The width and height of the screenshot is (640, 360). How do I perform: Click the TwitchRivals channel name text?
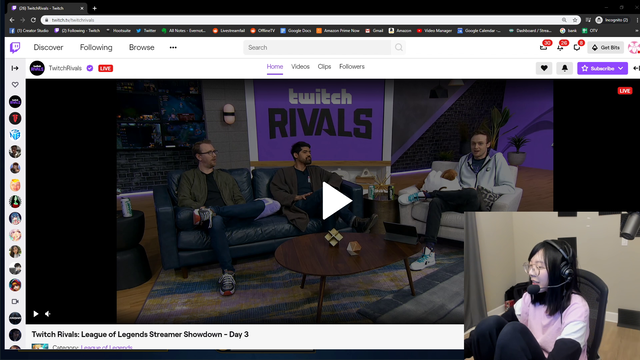tap(65, 68)
